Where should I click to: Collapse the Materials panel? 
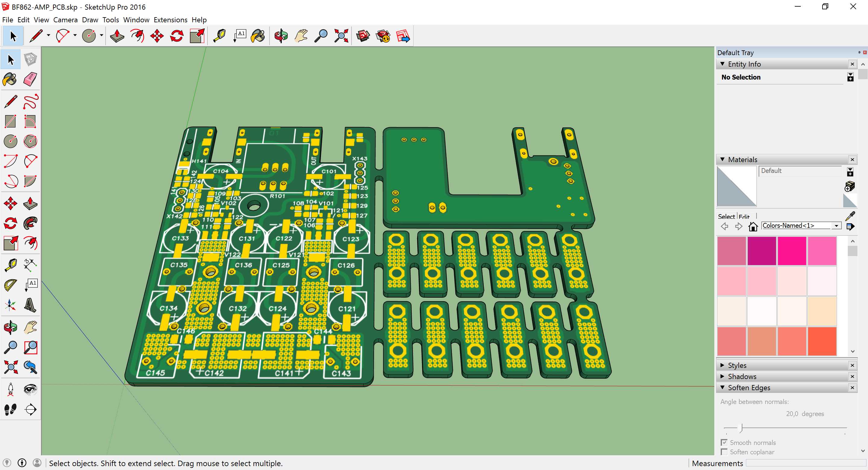pyautogui.click(x=723, y=159)
